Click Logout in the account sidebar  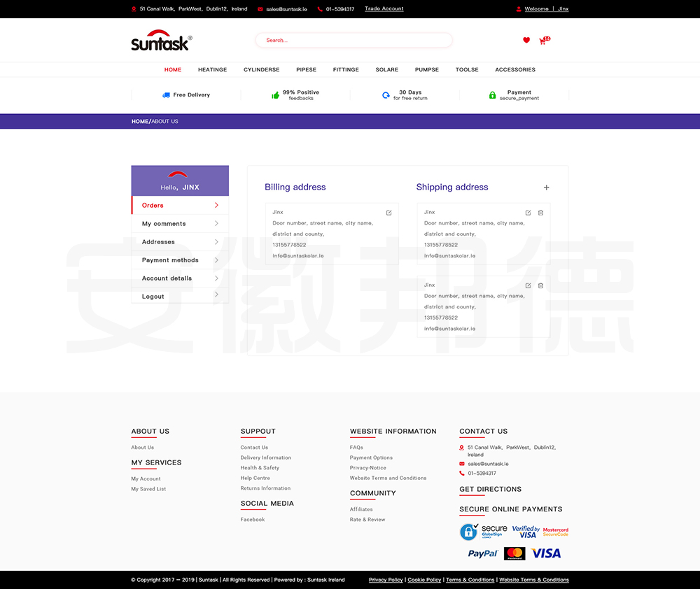tap(153, 297)
